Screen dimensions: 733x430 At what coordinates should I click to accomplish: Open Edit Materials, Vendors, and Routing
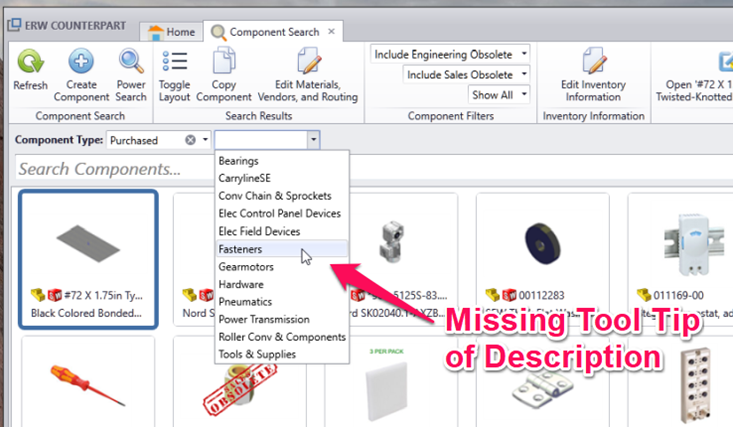point(309,63)
